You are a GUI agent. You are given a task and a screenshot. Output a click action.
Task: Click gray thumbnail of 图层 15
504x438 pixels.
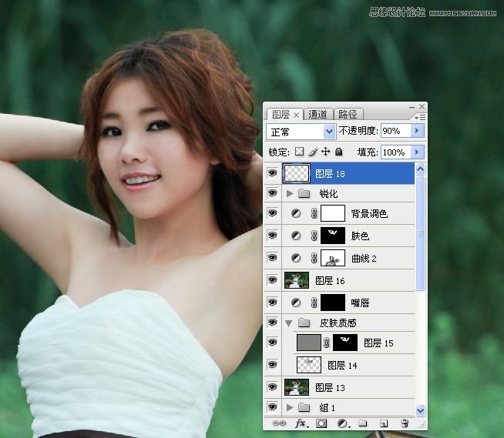coord(308,343)
